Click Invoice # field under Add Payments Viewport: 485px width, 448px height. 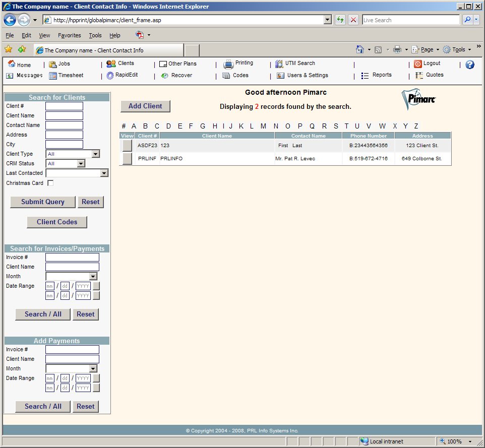click(73, 349)
